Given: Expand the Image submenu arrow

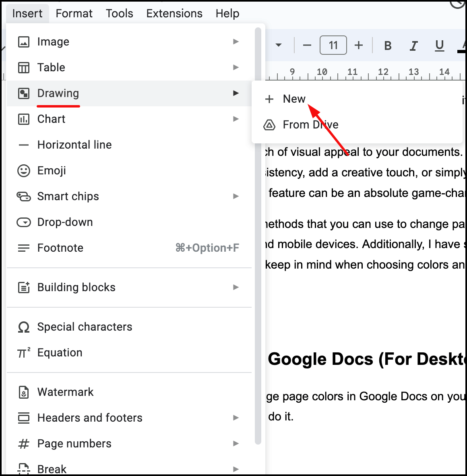Looking at the screenshot, I should pyautogui.click(x=236, y=41).
